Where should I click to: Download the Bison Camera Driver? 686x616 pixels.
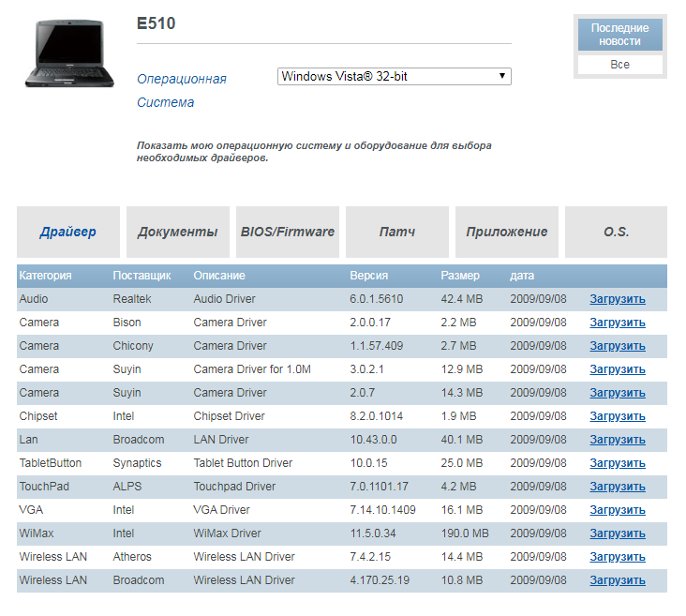618,323
